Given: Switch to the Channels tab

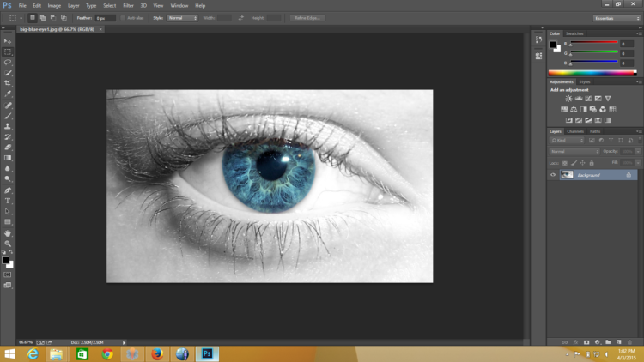Looking at the screenshot, I should coord(575,131).
